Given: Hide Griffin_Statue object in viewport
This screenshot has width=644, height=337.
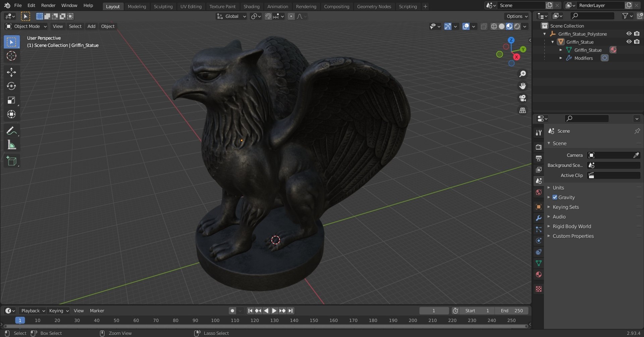Looking at the screenshot, I should (x=629, y=42).
